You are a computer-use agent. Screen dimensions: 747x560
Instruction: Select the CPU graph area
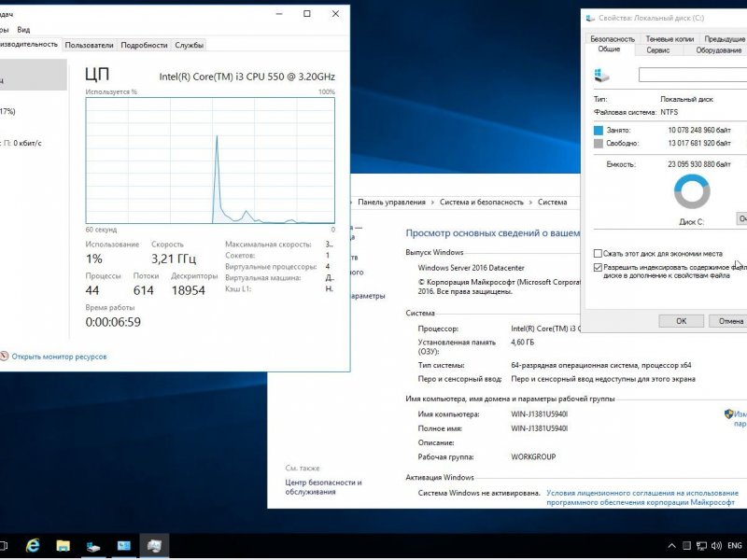(x=210, y=161)
